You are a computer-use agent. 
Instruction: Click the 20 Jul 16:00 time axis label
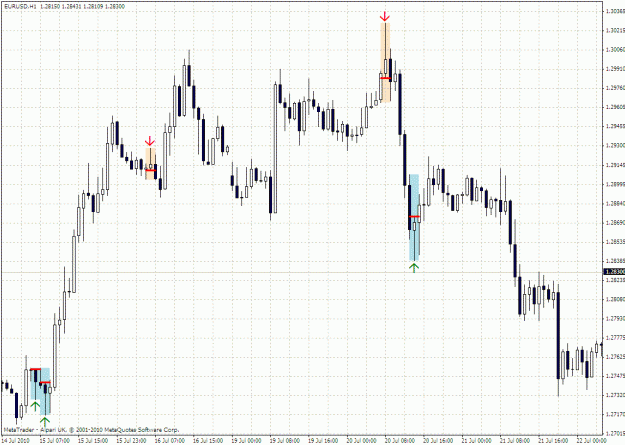coord(439,441)
